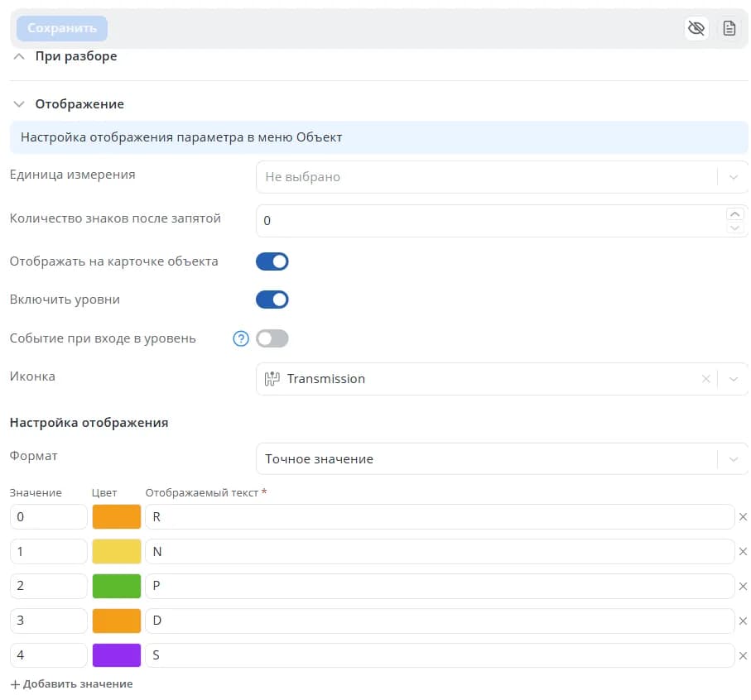Toggle 'Отображать на карточке объекта' switch

pos(272,261)
